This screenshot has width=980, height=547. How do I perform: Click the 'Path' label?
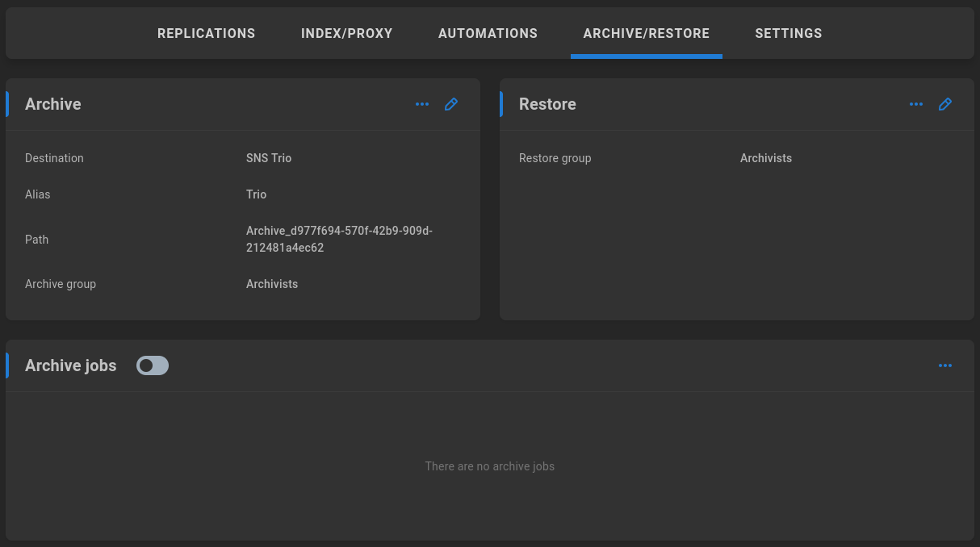click(36, 240)
